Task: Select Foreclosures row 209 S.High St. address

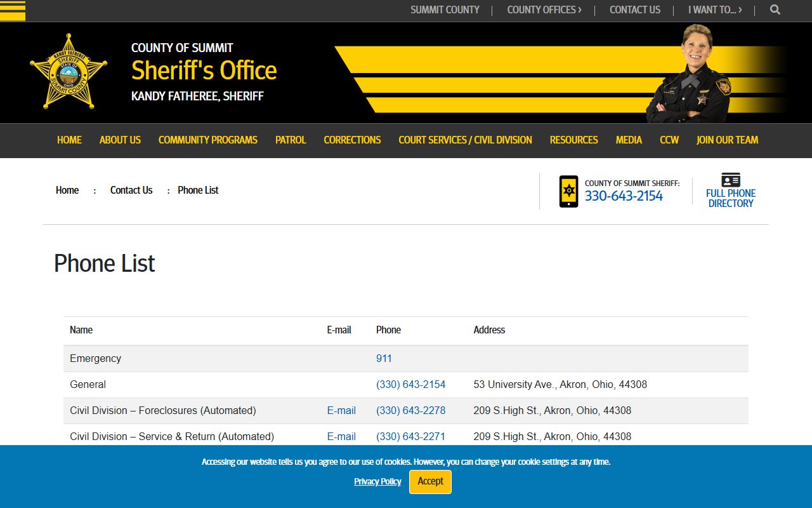Action: [x=552, y=410]
